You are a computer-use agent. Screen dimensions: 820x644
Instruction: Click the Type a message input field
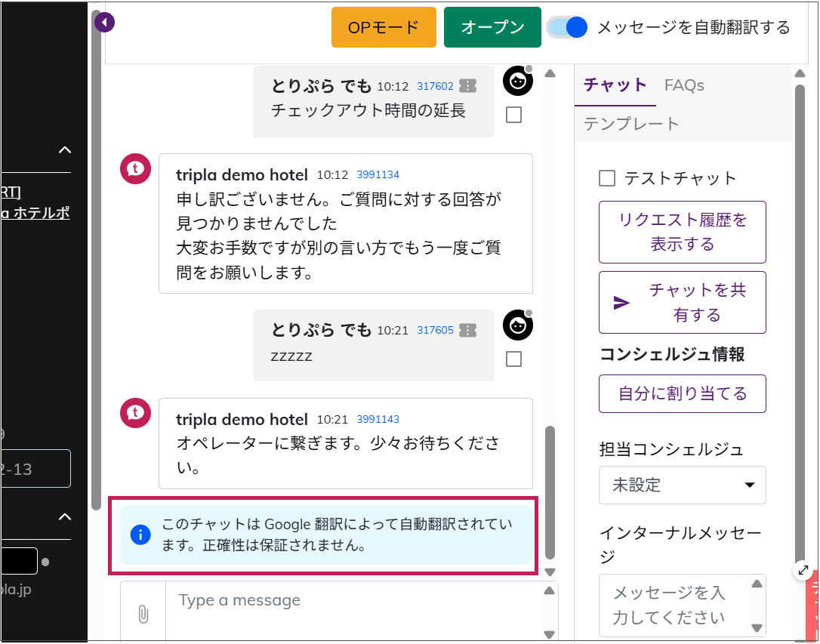pyautogui.click(x=355, y=601)
